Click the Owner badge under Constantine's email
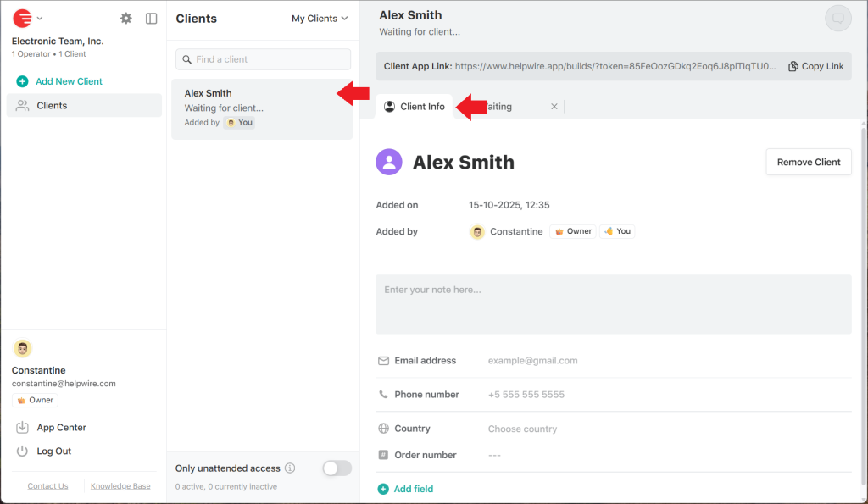 tap(35, 400)
